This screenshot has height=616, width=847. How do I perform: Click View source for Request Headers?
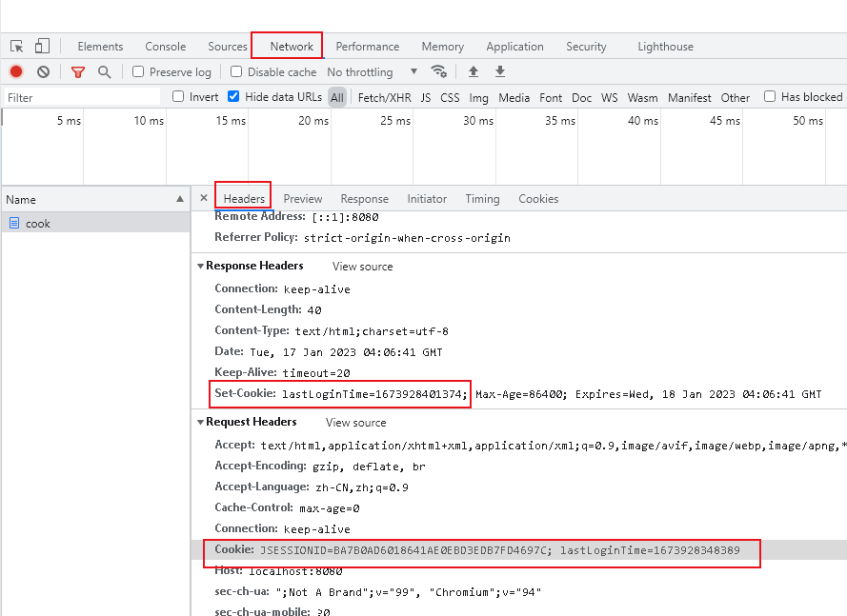pos(356,422)
